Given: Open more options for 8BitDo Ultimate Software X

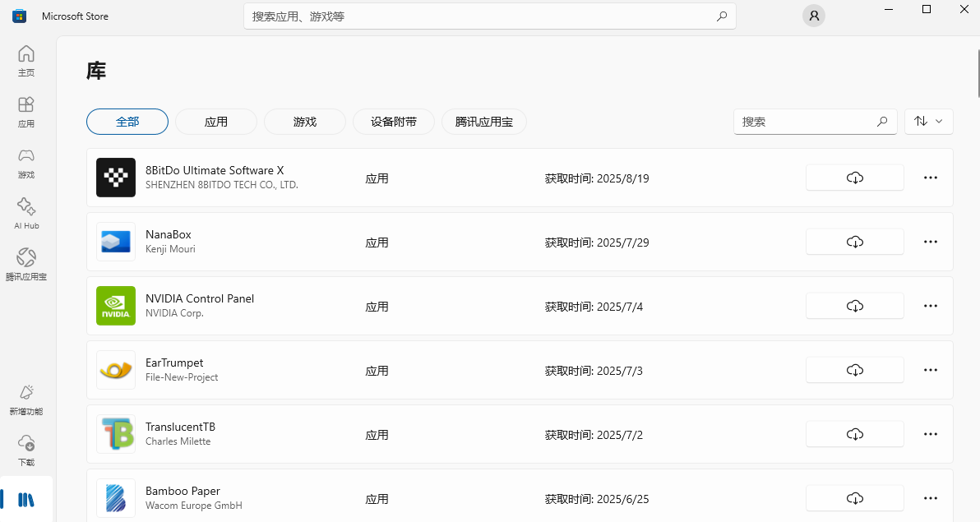Looking at the screenshot, I should point(931,178).
